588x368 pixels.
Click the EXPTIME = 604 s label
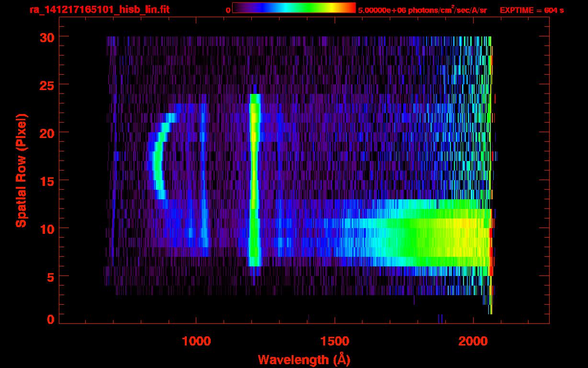531,10
